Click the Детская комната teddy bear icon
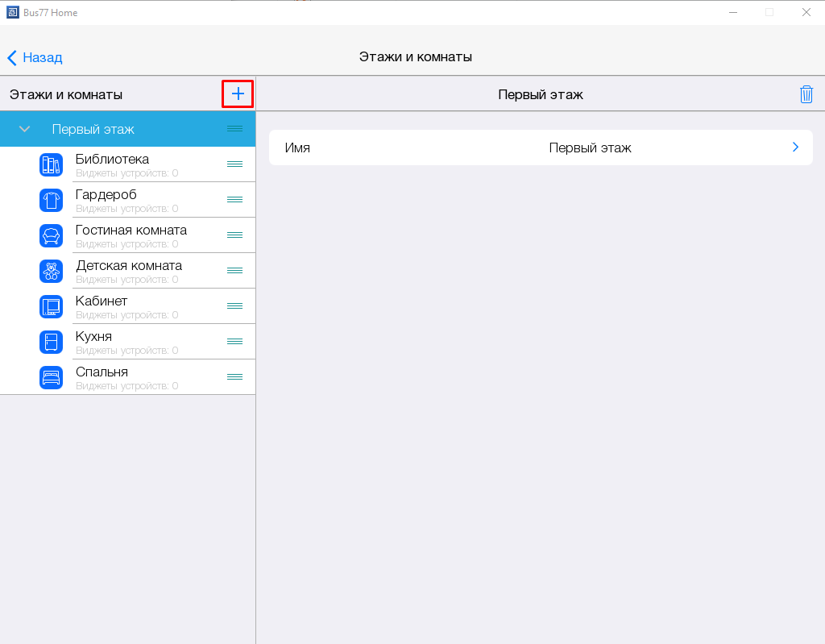Image resolution: width=825 pixels, height=644 pixels. (x=51, y=271)
